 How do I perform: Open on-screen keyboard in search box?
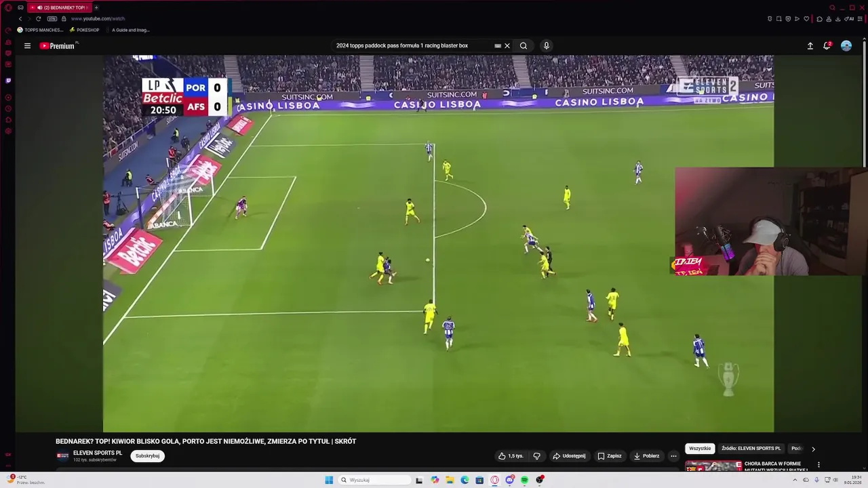tap(498, 46)
